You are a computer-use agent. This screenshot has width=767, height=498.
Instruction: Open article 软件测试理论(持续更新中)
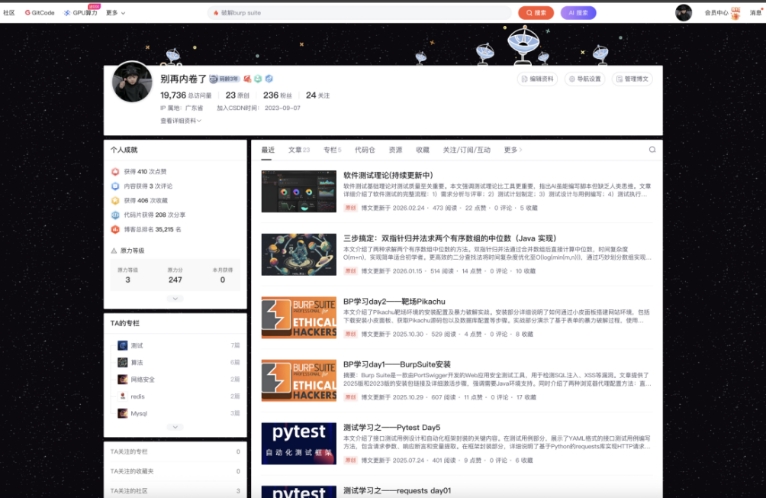[x=388, y=175]
